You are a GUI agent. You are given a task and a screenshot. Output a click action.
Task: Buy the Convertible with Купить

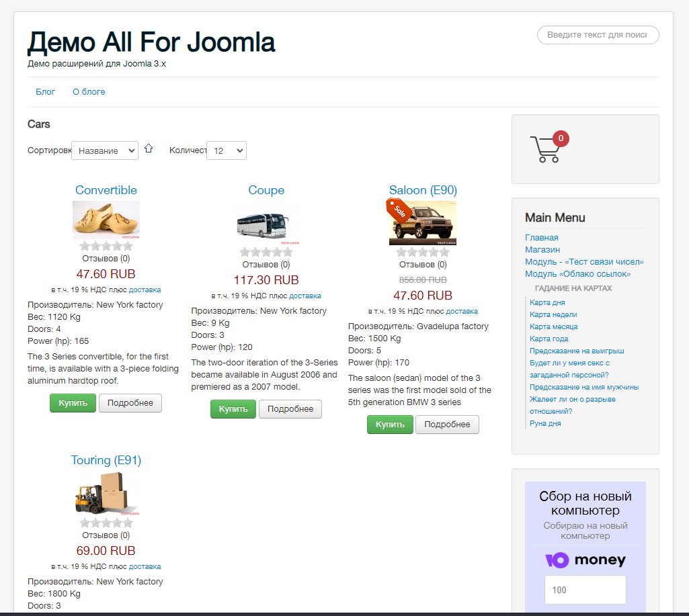tap(73, 403)
